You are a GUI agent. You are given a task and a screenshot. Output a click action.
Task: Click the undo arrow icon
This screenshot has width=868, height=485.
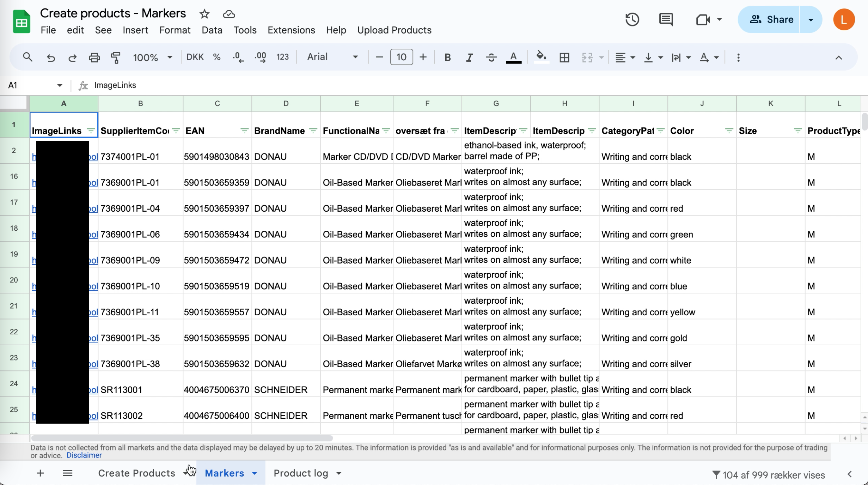51,57
